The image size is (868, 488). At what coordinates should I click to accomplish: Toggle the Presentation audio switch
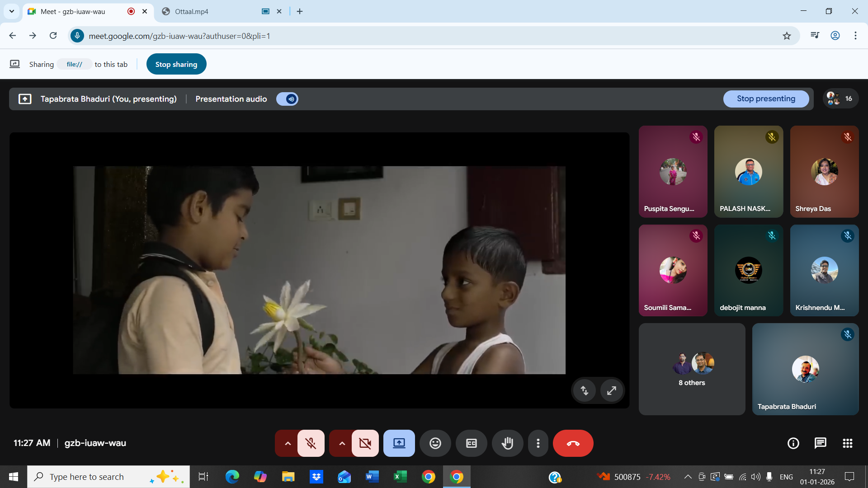(x=288, y=99)
